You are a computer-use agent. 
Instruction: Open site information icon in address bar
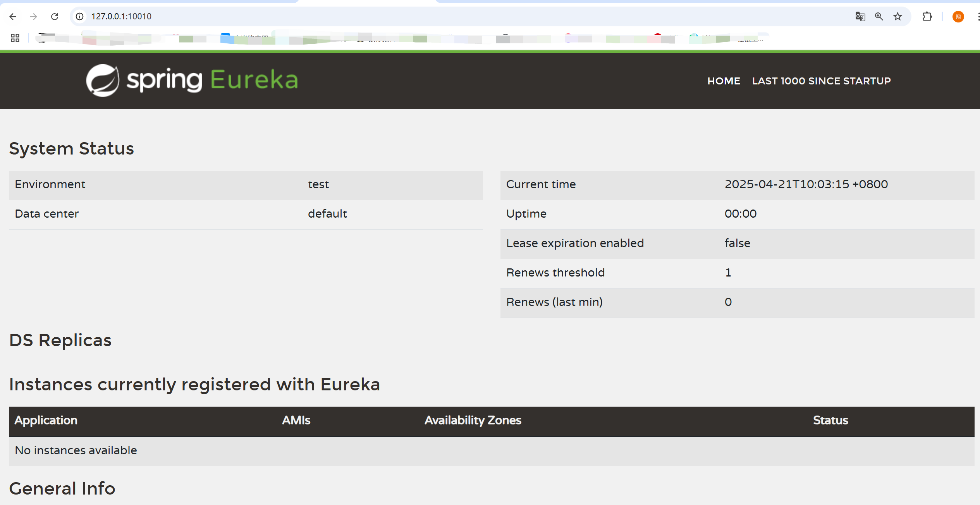pyautogui.click(x=80, y=17)
